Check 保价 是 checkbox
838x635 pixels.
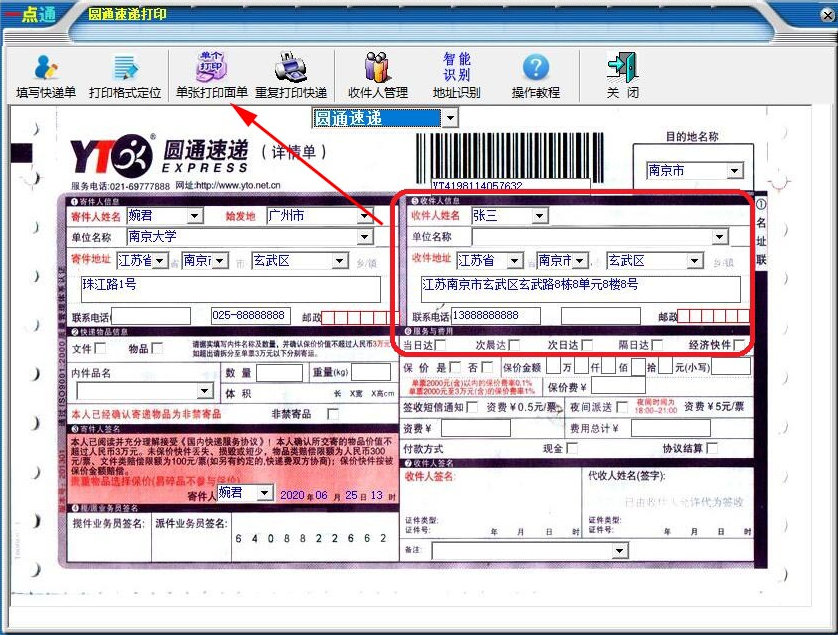coord(455,367)
